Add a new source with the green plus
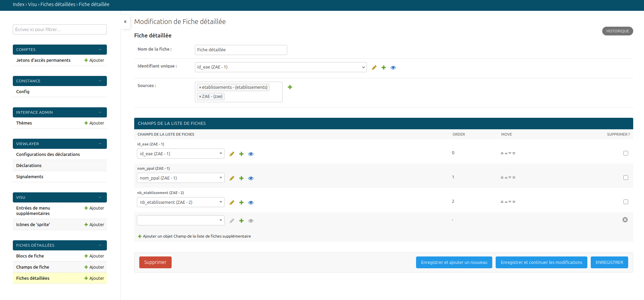The height and width of the screenshot is (300, 644). 290,87
